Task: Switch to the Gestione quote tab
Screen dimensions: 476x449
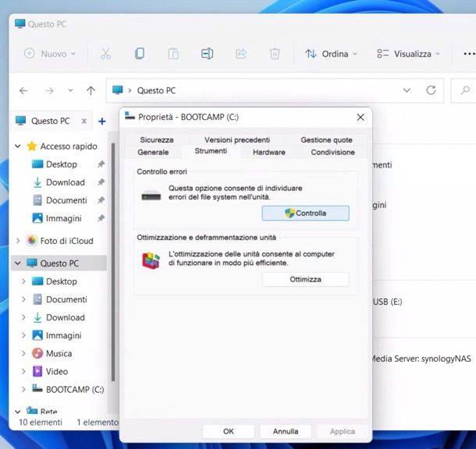Action: [x=327, y=140]
